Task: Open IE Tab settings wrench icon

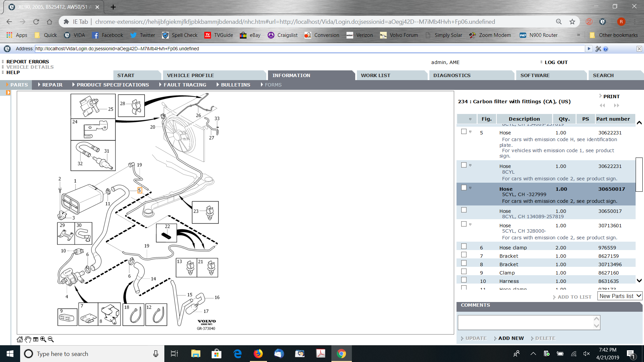Action: tap(598, 49)
